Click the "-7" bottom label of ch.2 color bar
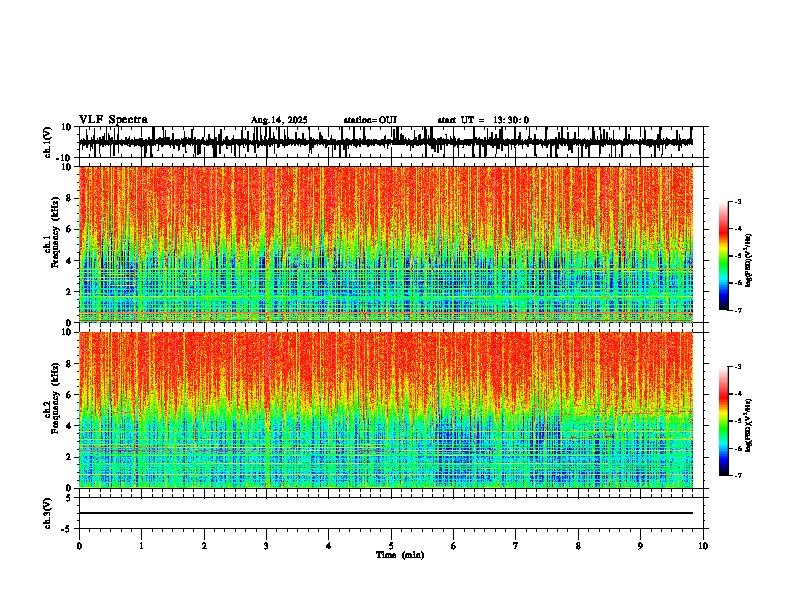Viewport: 792px width, 612px height. (737, 475)
